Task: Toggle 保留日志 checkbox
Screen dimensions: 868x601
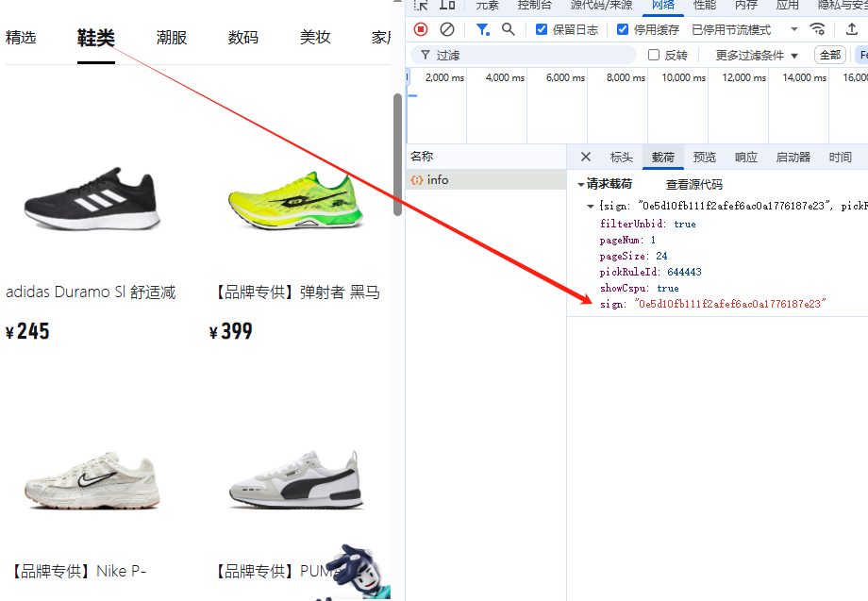Action: pos(542,29)
